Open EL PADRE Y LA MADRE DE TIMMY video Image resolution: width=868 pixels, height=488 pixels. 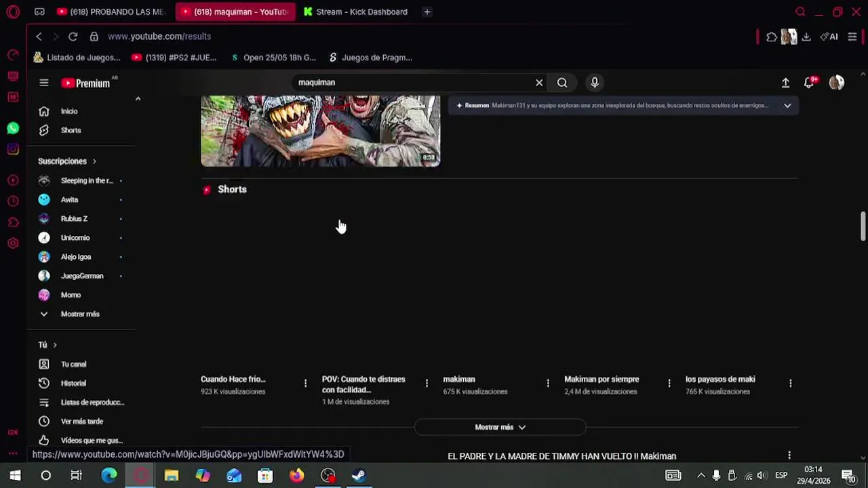click(x=561, y=456)
